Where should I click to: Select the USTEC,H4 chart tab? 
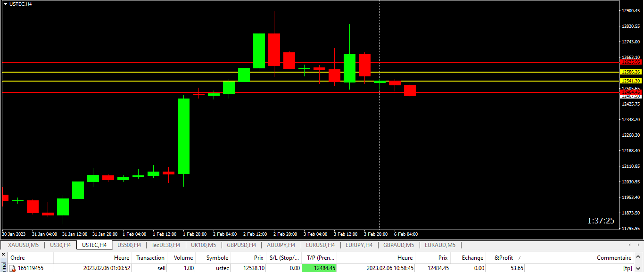pos(94,245)
